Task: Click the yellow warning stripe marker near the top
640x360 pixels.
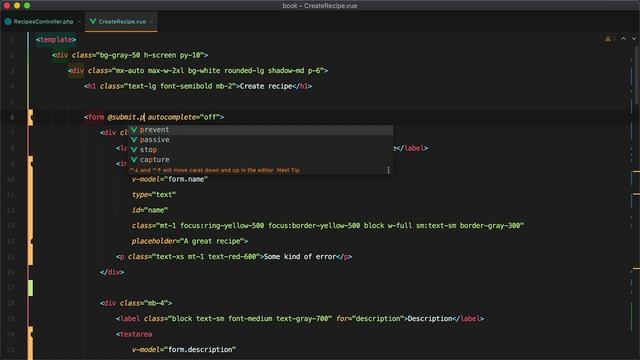Action: click(x=636, y=172)
